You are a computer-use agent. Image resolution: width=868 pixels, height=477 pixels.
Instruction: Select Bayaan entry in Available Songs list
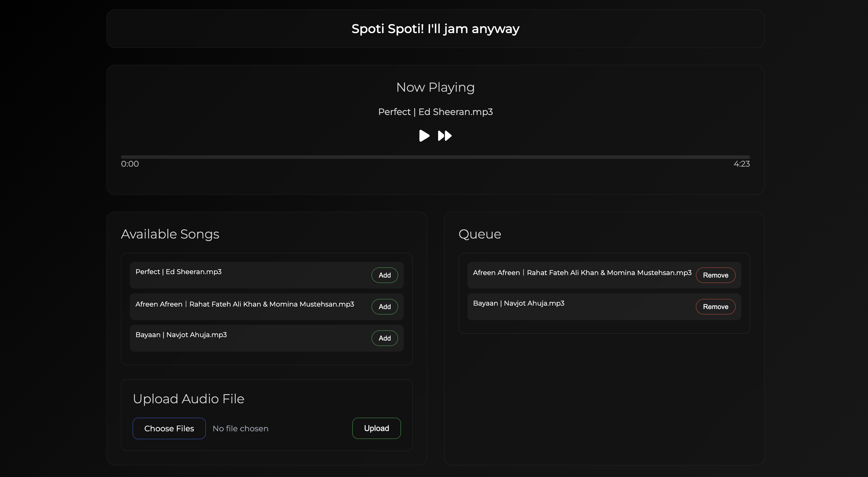181,335
